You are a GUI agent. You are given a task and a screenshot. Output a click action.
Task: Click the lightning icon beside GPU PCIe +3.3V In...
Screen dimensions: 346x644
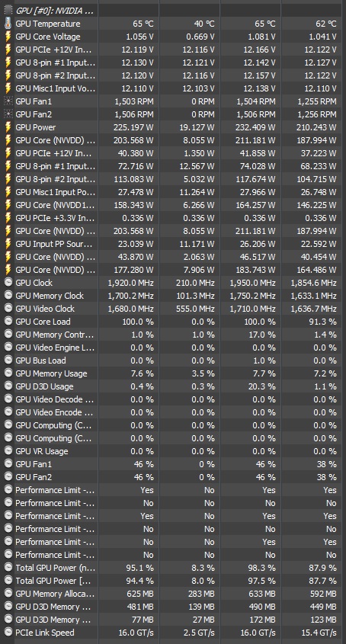(x=8, y=218)
